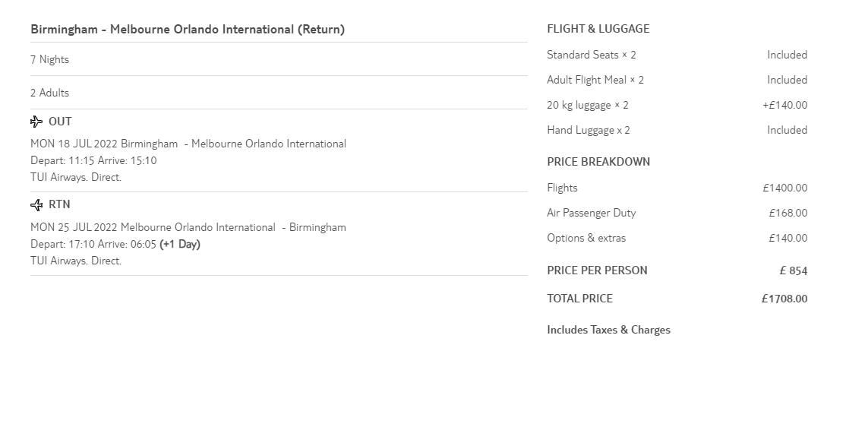Viewport: 868px width, 446px height.
Task: Click the (+1 Day) arrival note
Action: pyautogui.click(x=180, y=245)
